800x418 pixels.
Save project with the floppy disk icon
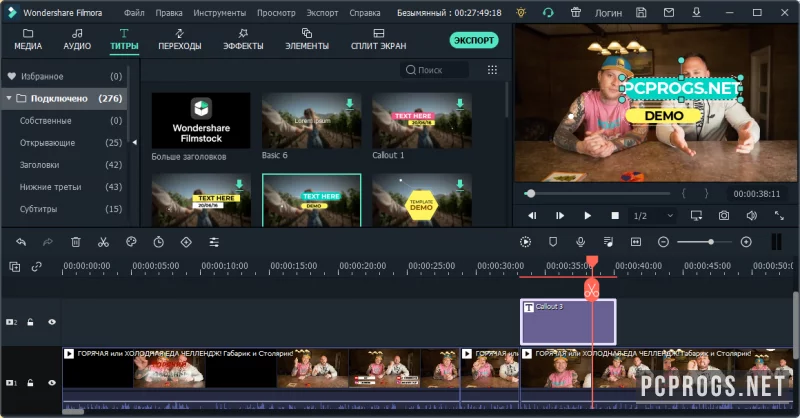(x=641, y=13)
